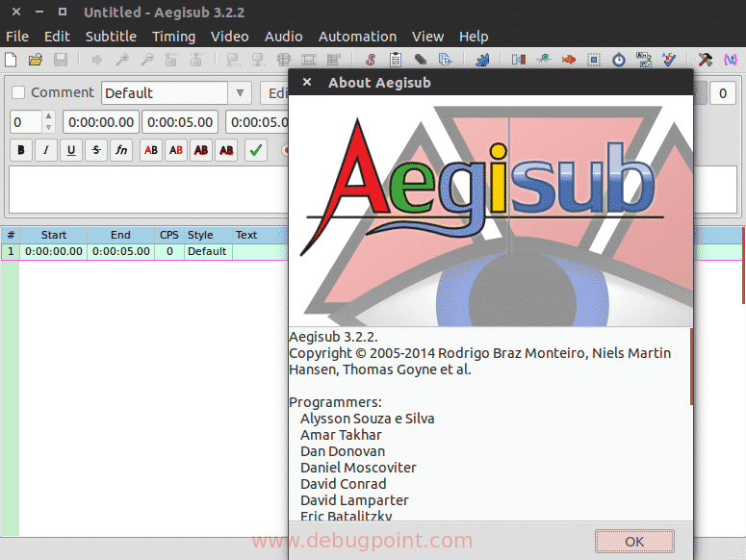Screen dimensions: 746x560
Task: Open the Timing menu
Action: click(x=173, y=37)
